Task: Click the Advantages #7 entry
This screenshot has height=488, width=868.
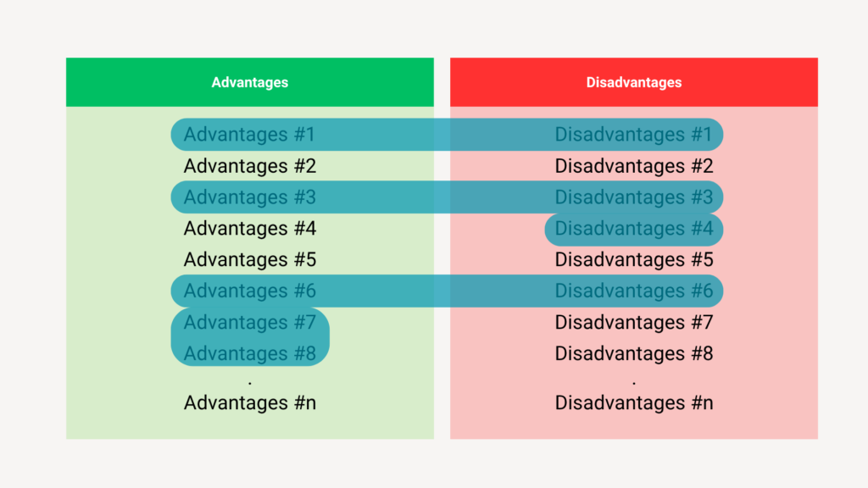Action: tap(249, 323)
